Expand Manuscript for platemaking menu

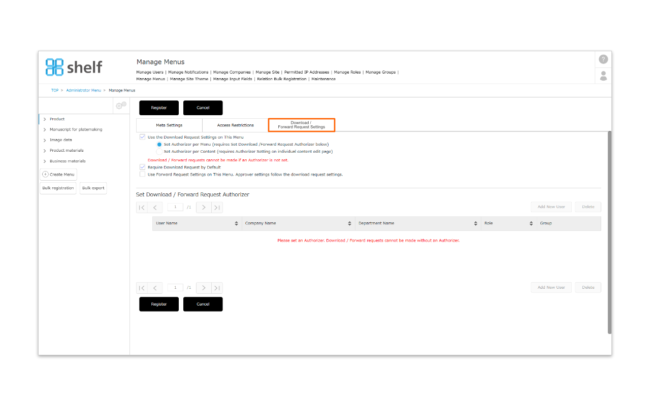pos(45,129)
